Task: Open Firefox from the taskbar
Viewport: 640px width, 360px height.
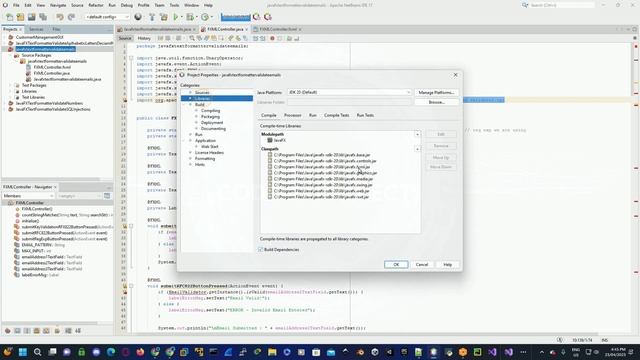Action: coord(140,352)
